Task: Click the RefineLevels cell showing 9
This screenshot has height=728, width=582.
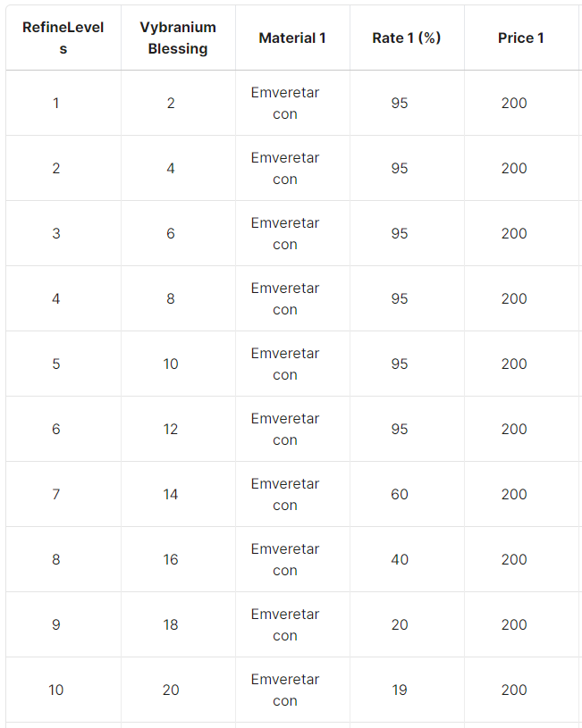Action: point(56,624)
